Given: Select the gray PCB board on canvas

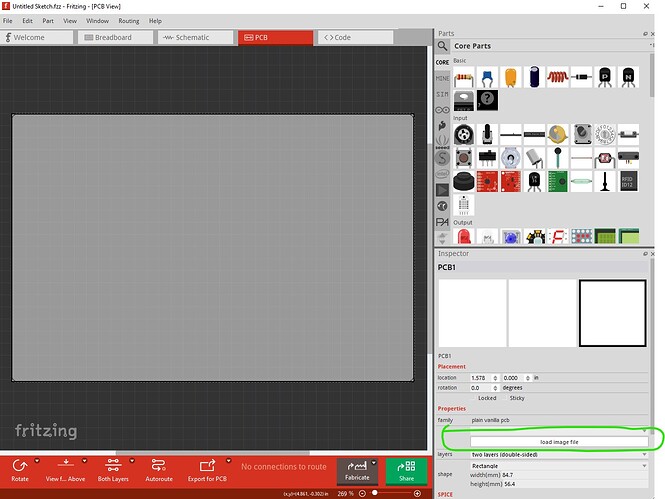Looking at the screenshot, I should point(212,248).
